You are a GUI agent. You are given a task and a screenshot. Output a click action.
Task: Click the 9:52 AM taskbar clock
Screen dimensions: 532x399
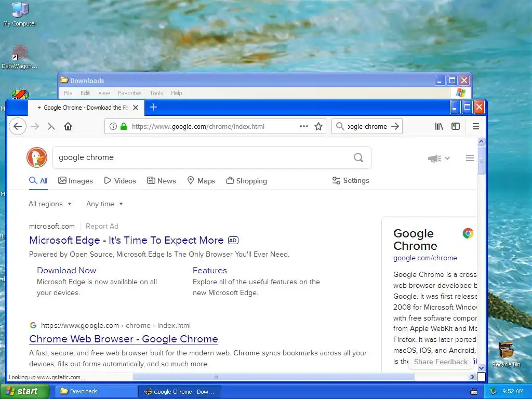coord(513,391)
